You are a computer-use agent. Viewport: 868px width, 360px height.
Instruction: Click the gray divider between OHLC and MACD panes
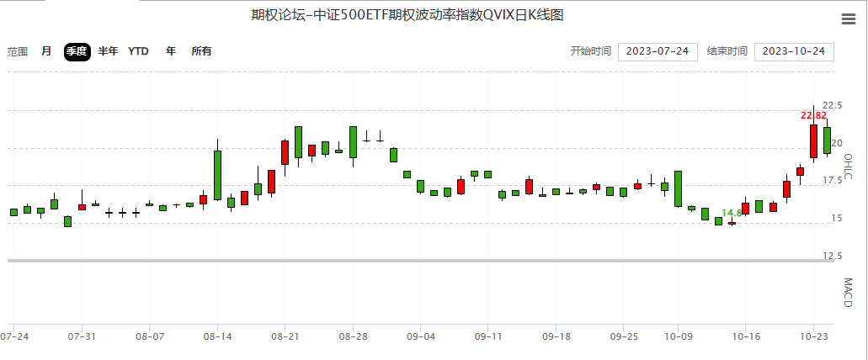tap(421, 261)
